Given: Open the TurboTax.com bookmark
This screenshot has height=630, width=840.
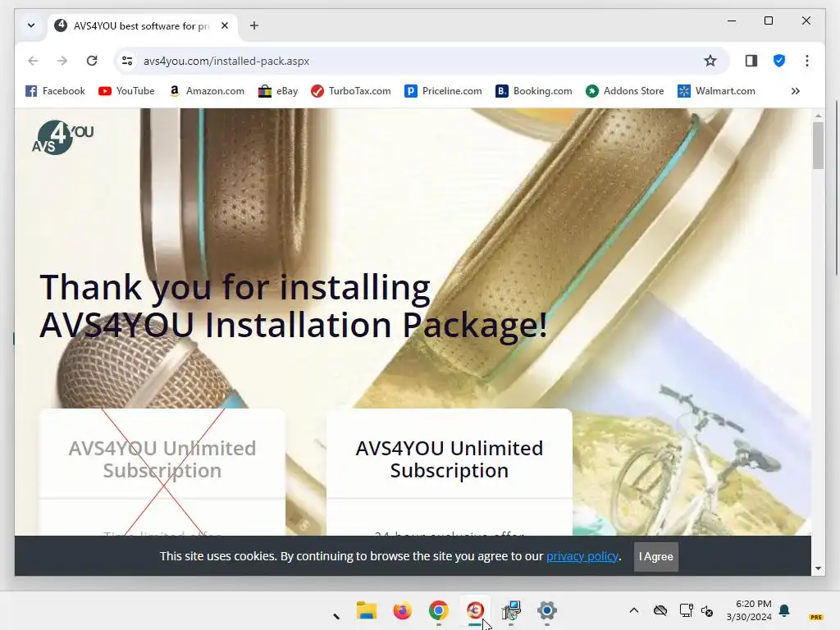Looking at the screenshot, I should point(351,91).
